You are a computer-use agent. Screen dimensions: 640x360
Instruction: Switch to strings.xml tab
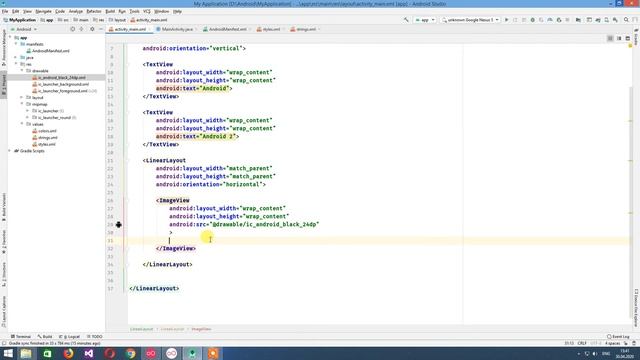click(306, 29)
